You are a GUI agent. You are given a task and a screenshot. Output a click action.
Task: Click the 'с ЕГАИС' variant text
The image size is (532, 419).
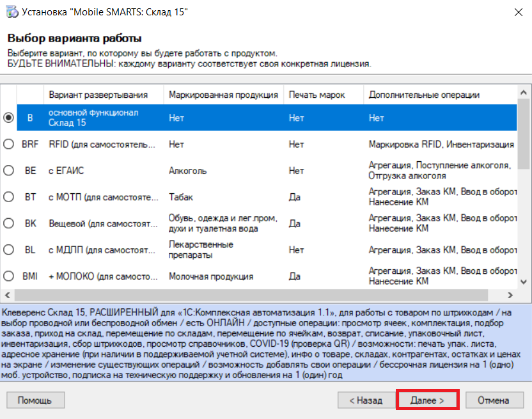click(66, 170)
